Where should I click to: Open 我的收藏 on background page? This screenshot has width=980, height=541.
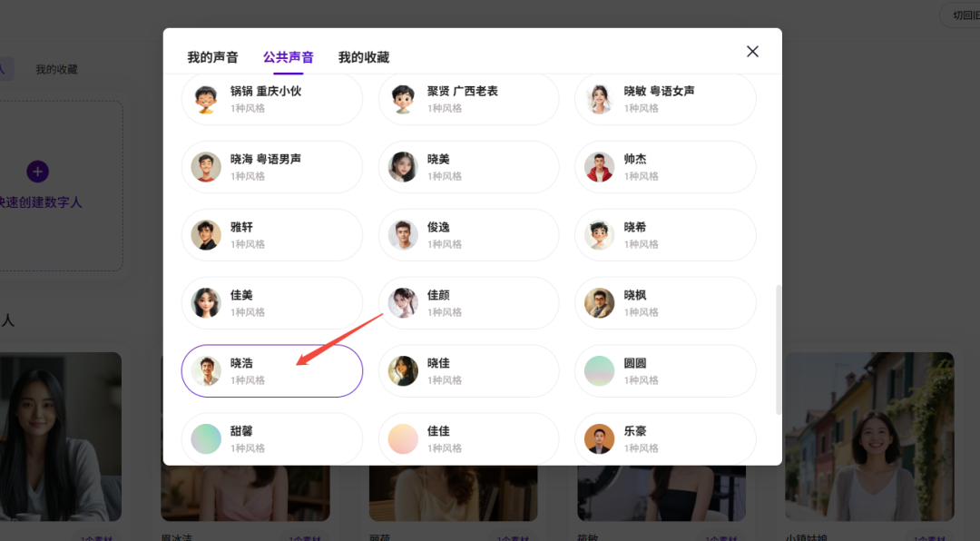56,69
